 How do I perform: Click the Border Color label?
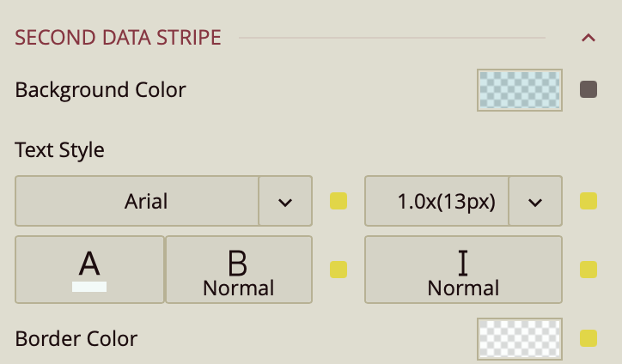[76, 338]
